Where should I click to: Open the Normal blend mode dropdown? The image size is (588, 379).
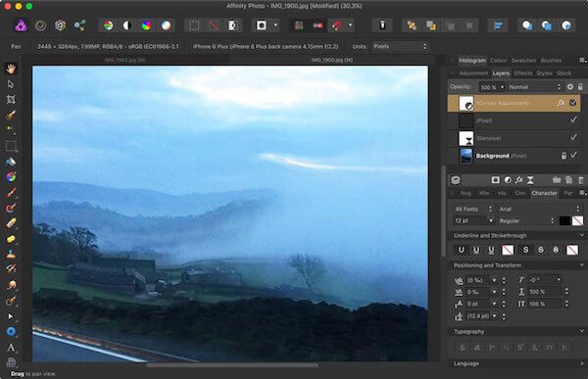[534, 87]
